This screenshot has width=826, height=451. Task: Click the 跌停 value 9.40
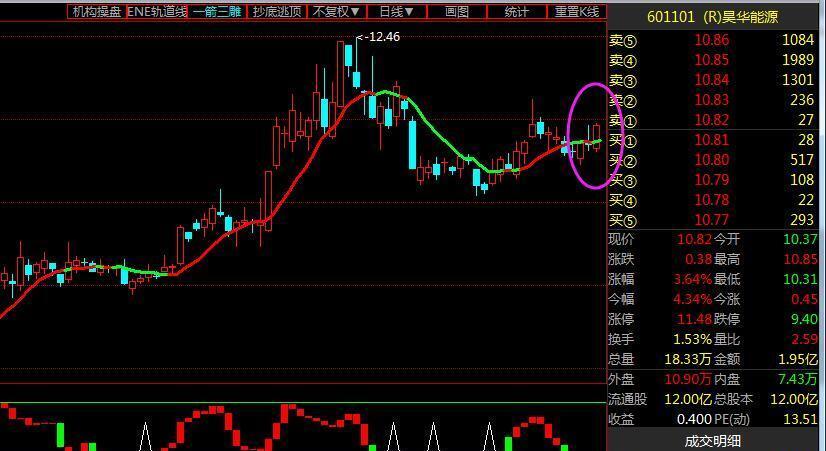tap(804, 319)
